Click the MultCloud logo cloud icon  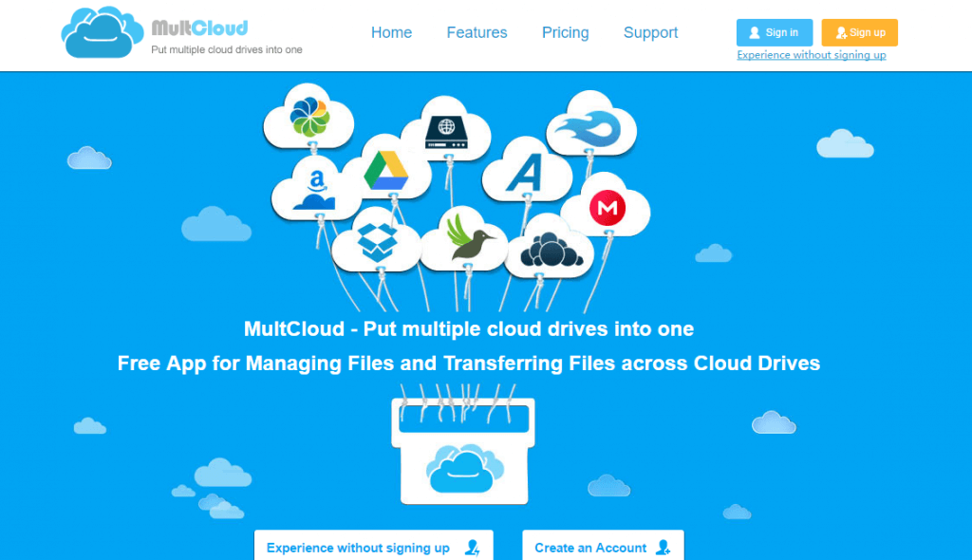coord(102,32)
